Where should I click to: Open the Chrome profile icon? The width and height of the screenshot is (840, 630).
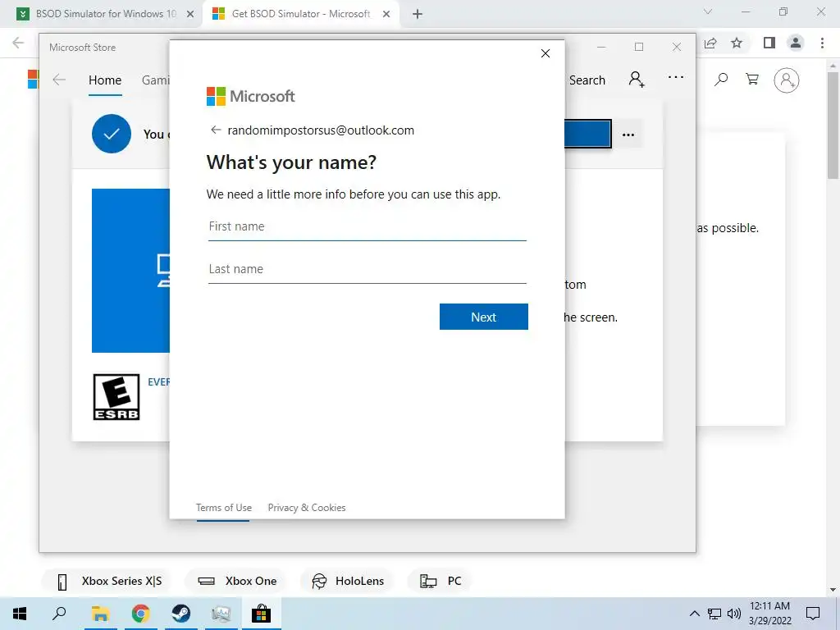click(x=796, y=43)
